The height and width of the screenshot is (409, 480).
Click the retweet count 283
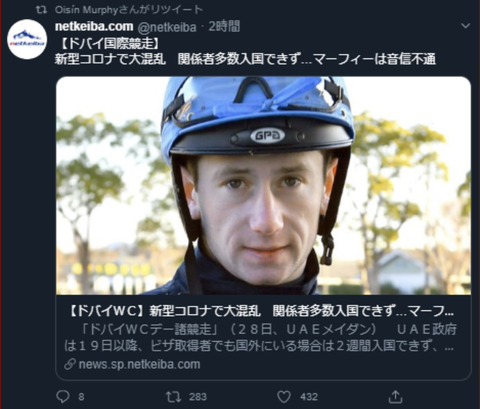[198, 397]
